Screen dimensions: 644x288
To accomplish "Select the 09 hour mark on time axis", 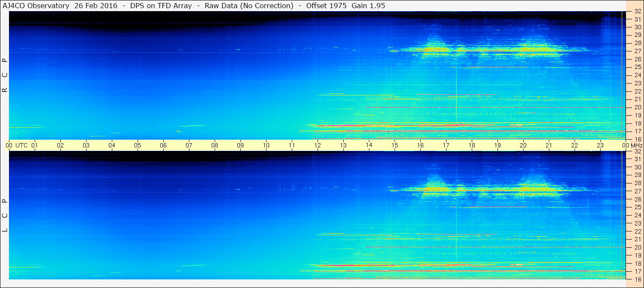I will tap(240, 145).
